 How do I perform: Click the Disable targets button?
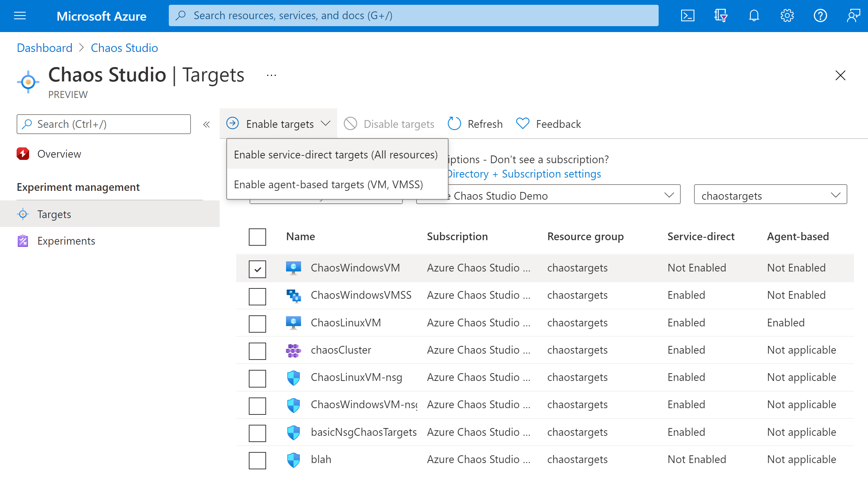(388, 123)
